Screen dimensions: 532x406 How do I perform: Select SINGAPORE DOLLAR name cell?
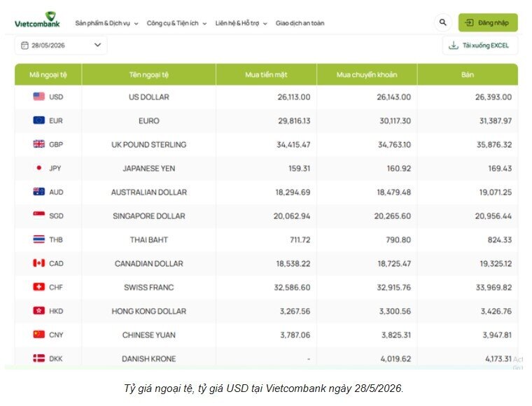point(149,216)
